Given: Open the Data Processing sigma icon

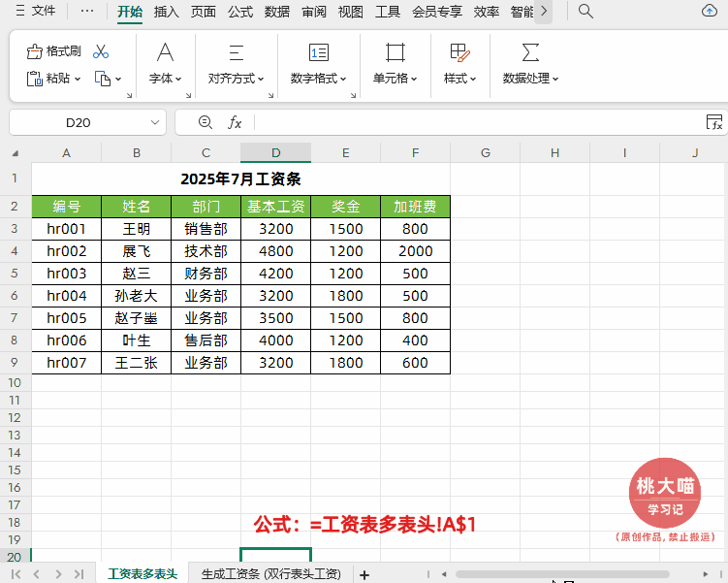Looking at the screenshot, I should [x=530, y=52].
